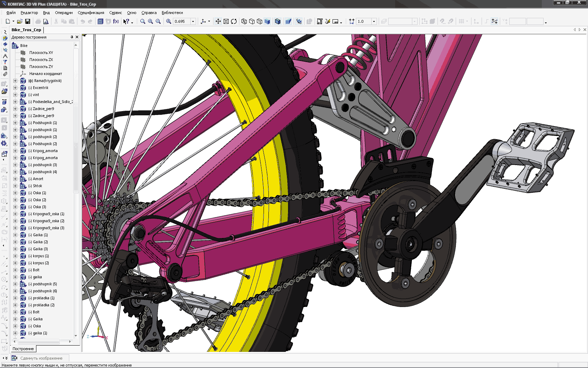Viewport: 588px width, 368px height.
Task: Select the zoom window magnifier tool
Action: pos(143,21)
